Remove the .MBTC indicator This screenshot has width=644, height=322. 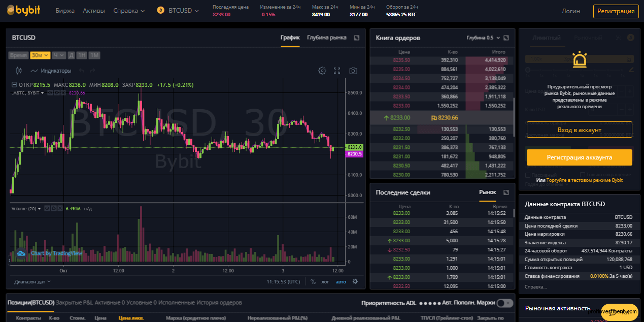point(63,93)
